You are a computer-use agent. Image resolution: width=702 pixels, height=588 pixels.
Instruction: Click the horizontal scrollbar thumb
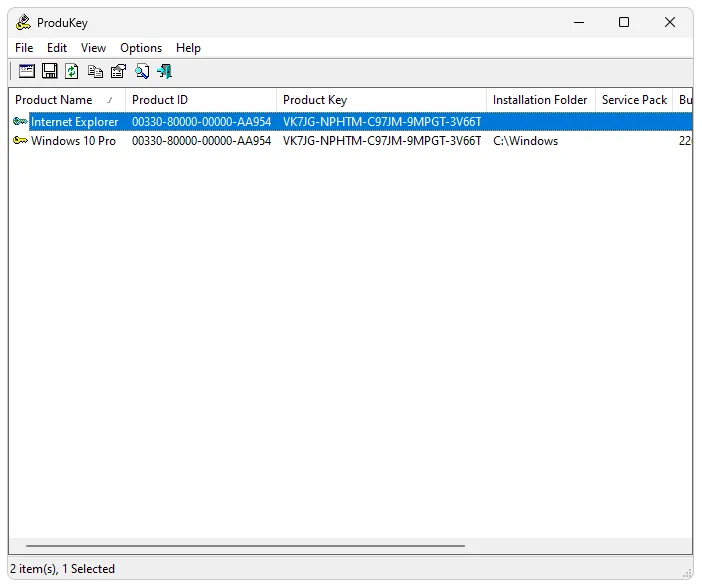245,546
